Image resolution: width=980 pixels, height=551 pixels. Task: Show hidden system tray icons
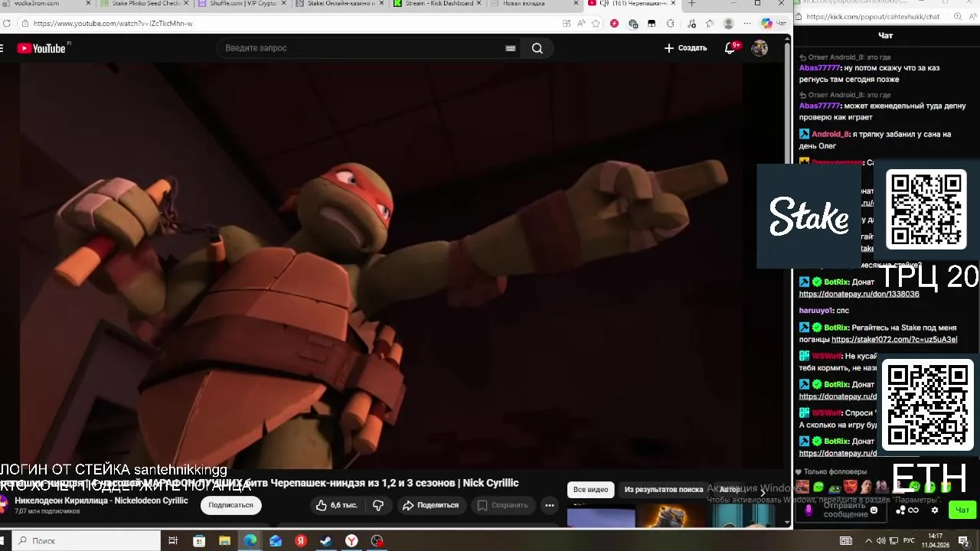pos(867,541)
